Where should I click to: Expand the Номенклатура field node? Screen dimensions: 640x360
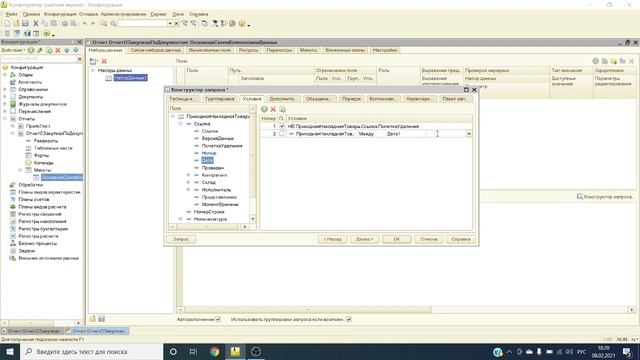(180, 219)
